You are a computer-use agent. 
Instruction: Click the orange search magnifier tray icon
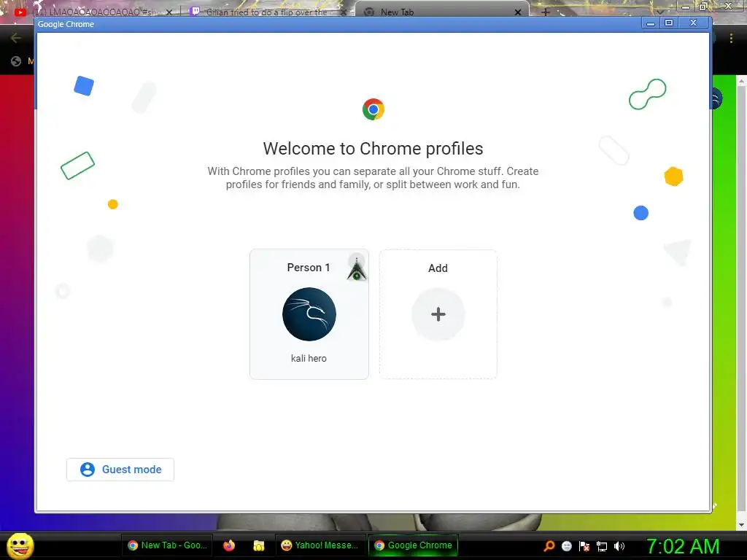click(549, 546)
